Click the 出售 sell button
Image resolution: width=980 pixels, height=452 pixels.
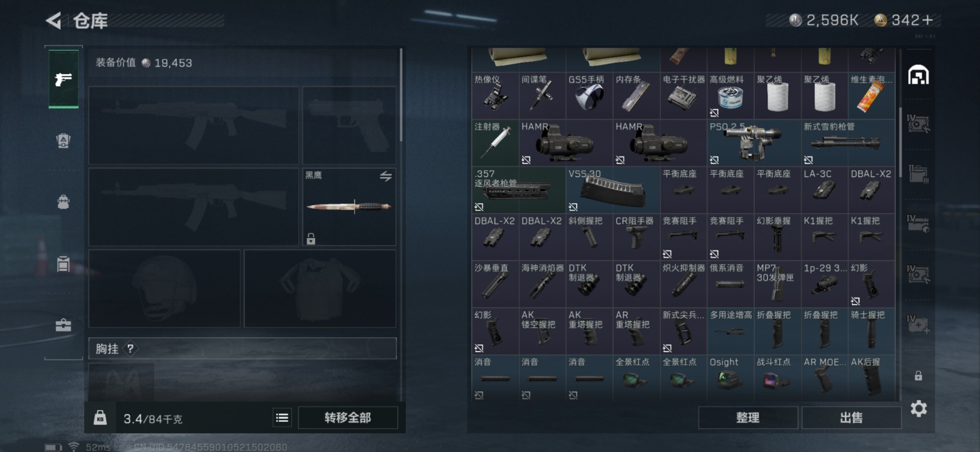(851, 418)
